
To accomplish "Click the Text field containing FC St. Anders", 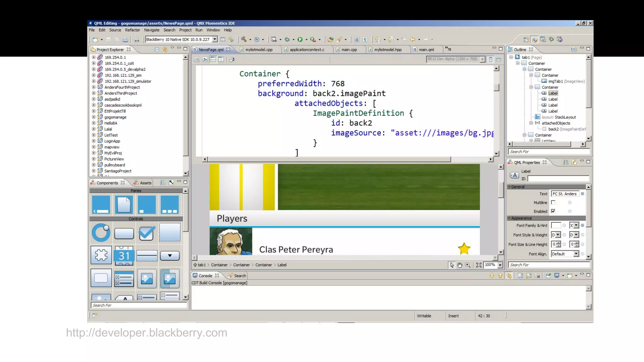I will pyautogui.click(x=565, y=194).
